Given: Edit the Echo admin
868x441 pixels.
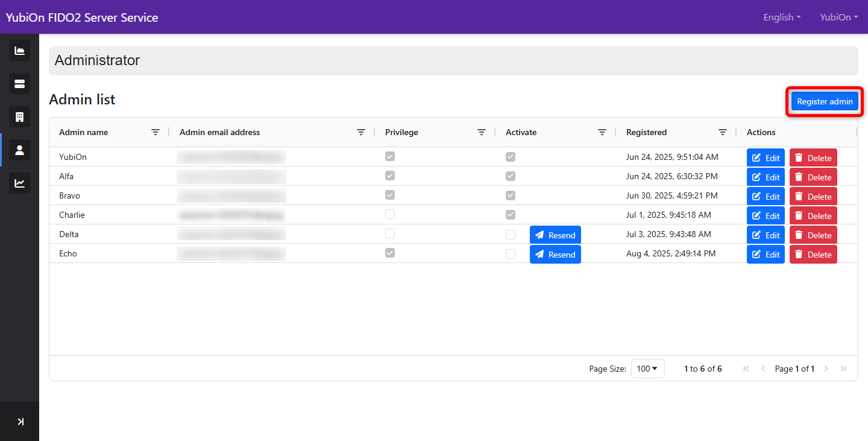Looking at the screenshot, I should point(766,255).
